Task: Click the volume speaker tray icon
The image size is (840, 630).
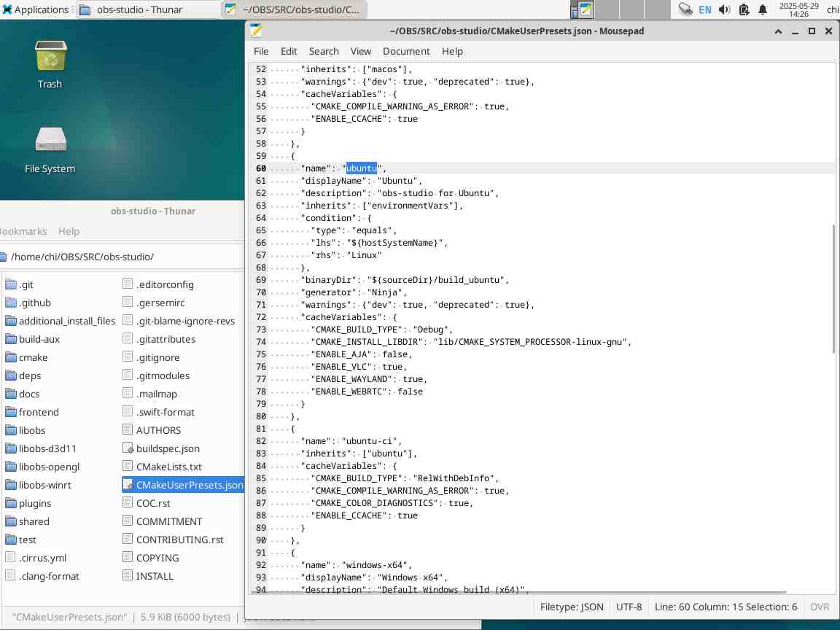Action: pos(724,9)
